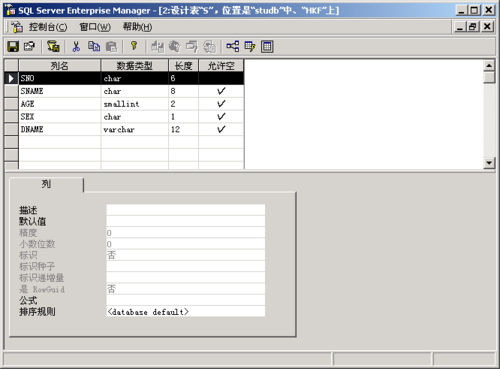
Task: Click the length value 8 for SNAME
Action: pyautogui.click(x=183, y=91)
